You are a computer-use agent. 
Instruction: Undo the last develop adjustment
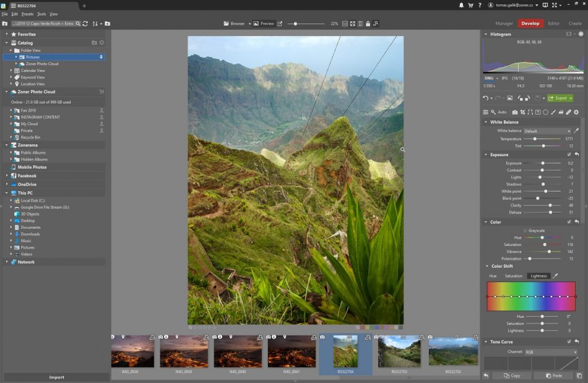pos(486,98)
